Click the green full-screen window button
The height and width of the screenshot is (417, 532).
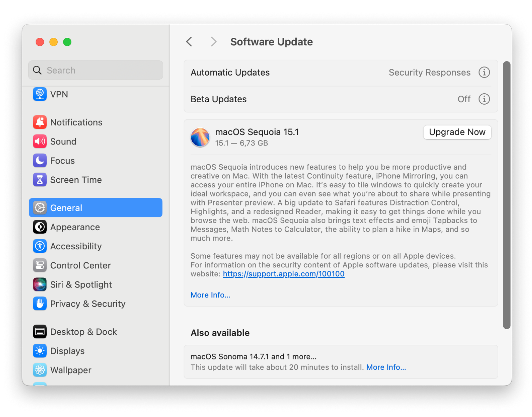pos(67,42)
